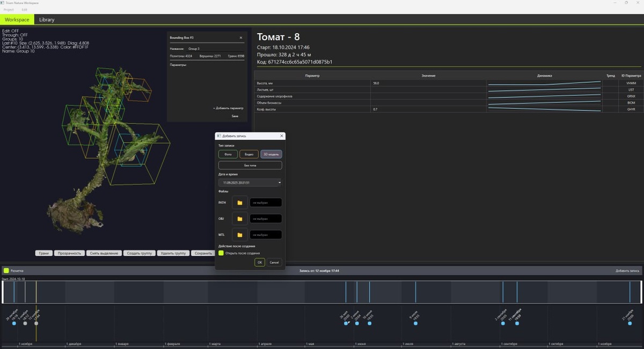Click the OBJ folder browse icon

click(240, 219)
